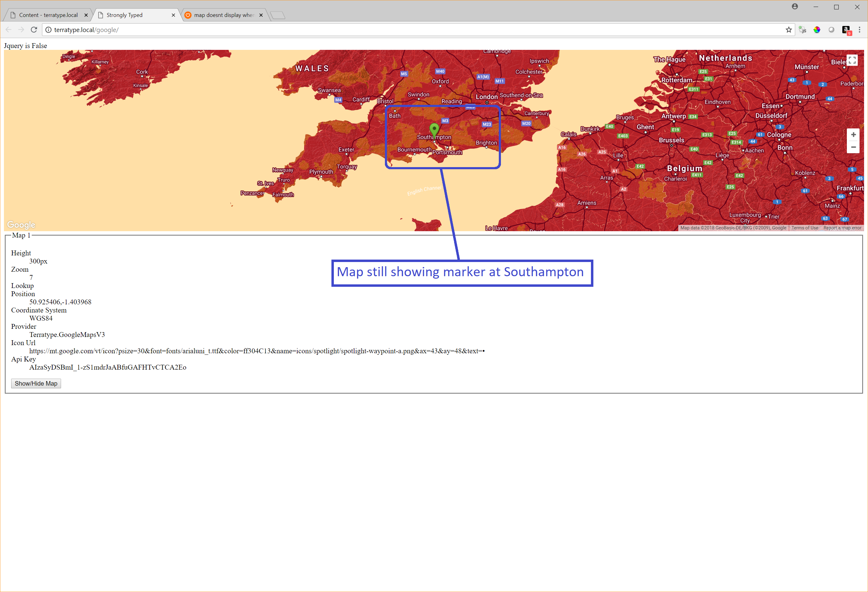
Task: Toggle fullscreen map view
Action: click(852, 60)
